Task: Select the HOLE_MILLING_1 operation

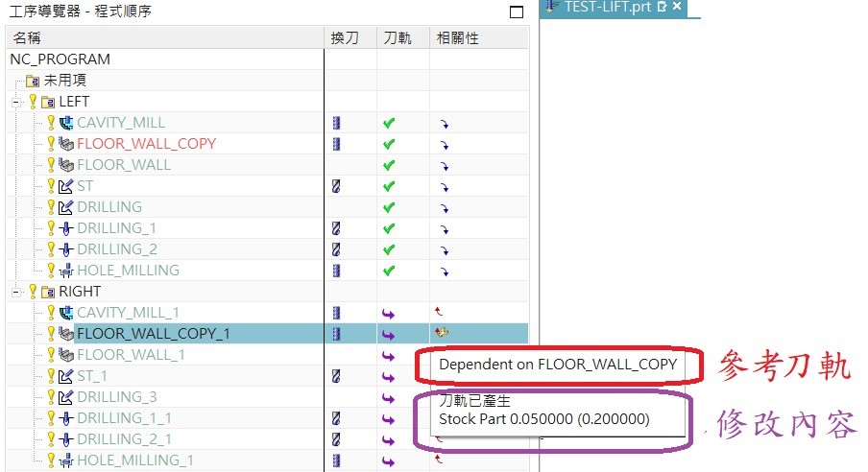Action: pyautogui.click(x=135, y=460)
